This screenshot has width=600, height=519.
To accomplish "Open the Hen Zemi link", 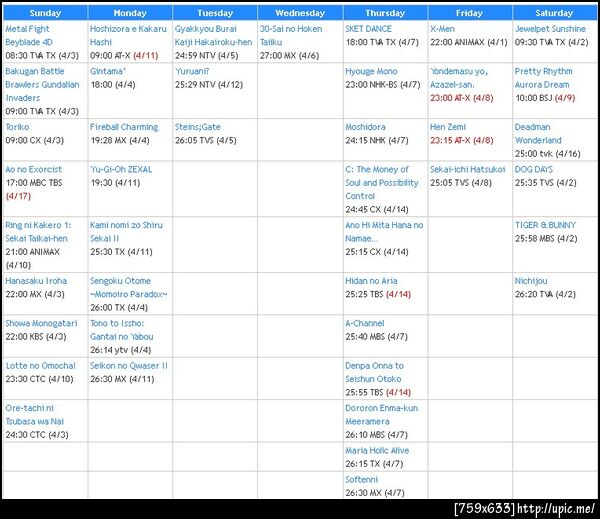I will (448, 127).
